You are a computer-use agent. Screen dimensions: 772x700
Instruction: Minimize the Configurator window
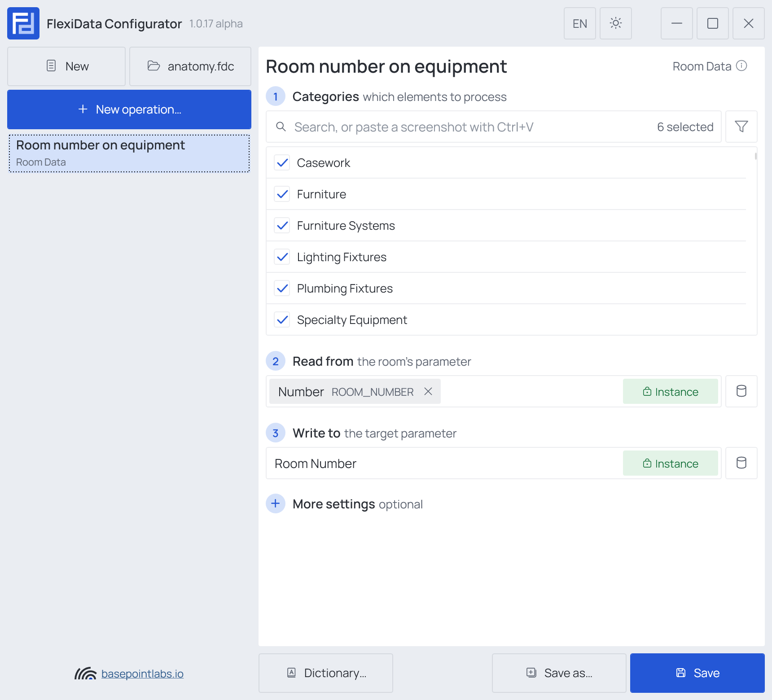pos(677,23)
